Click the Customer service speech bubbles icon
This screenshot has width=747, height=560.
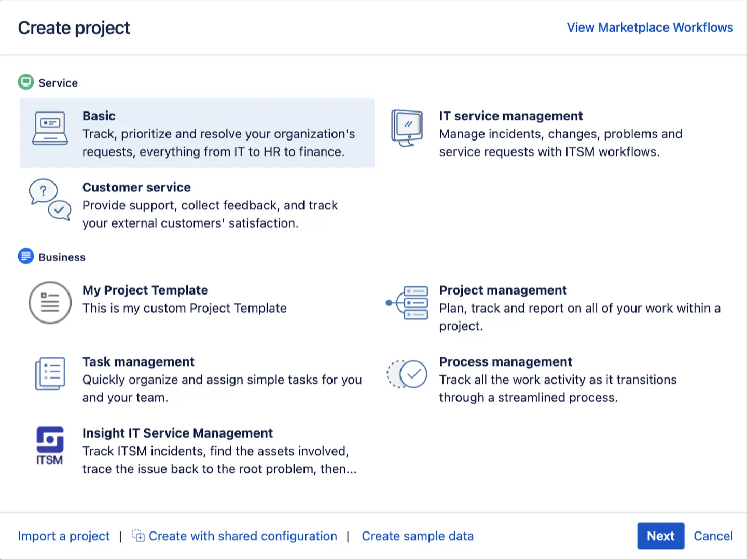click(x=50, y=201)
